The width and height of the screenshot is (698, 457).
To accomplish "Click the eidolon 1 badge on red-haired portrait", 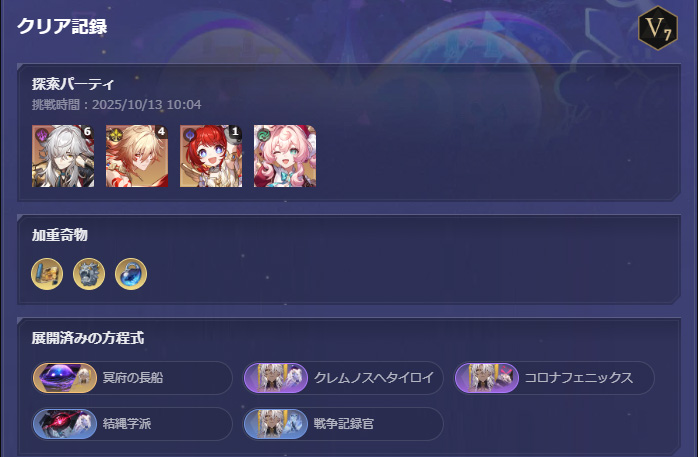I will click(x=235, y=131).
